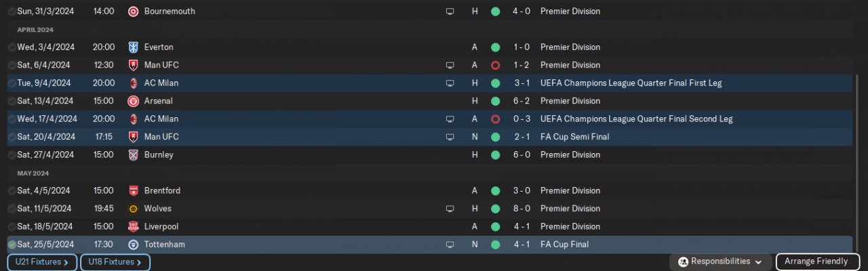Click the Arsenal club crest icon
868x271 pixels.
pos(134,101)
